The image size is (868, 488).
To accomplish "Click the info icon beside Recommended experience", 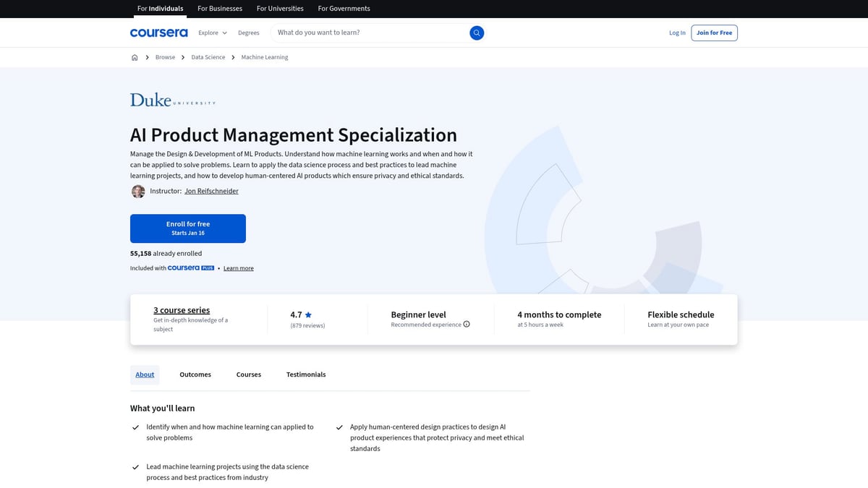I will point(467,324).
